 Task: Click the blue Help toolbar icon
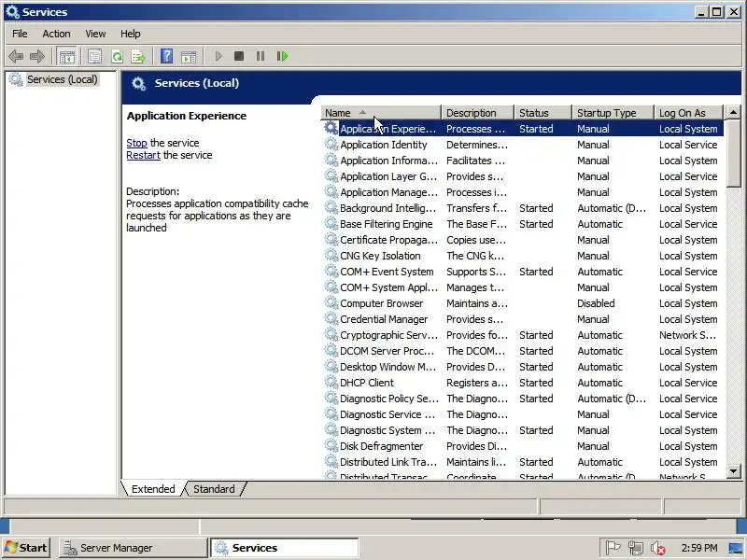(166, 56)
